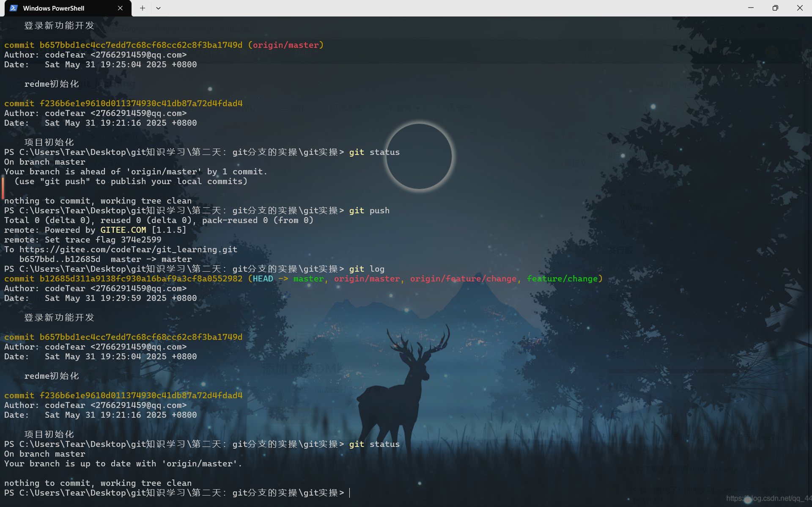Click the yellow GITEE.COM text
The width and height of the screenshot is (812, 507).
pos(123,230)
